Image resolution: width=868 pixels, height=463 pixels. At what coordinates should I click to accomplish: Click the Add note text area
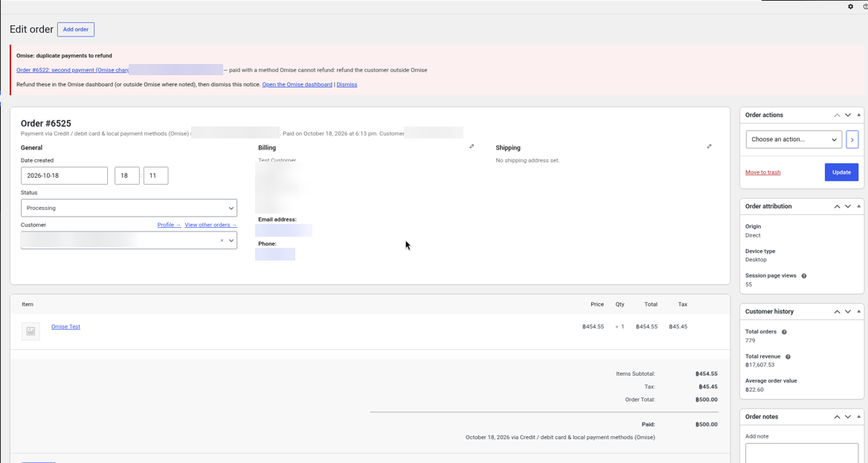click(802, 453)
